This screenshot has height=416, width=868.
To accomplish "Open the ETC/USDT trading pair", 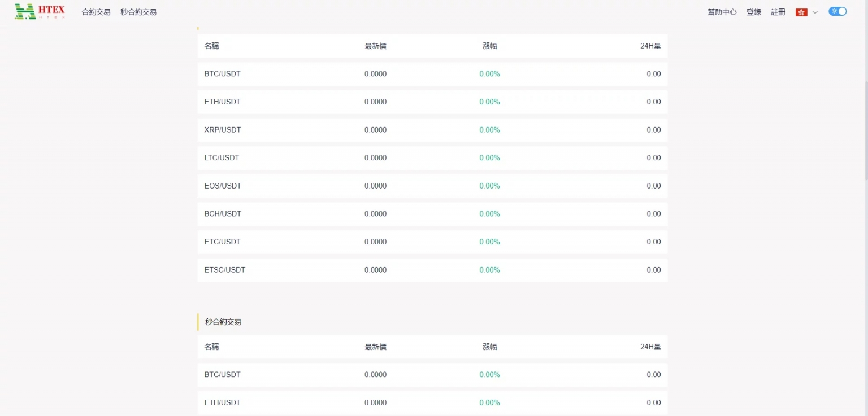I will [222, 242].
